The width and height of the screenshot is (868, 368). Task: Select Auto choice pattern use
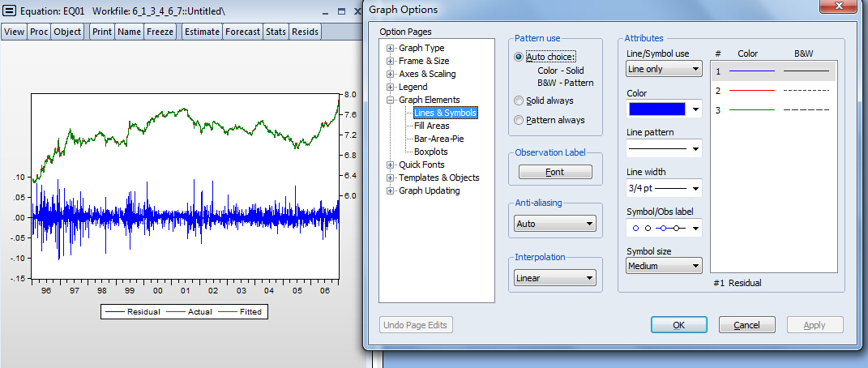[x=519, y=57]
